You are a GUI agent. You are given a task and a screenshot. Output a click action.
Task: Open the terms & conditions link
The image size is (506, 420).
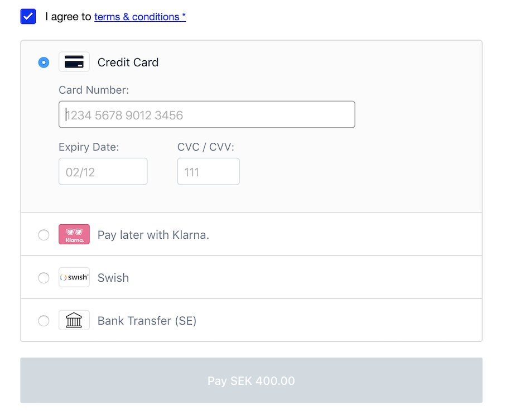[139, 17]
